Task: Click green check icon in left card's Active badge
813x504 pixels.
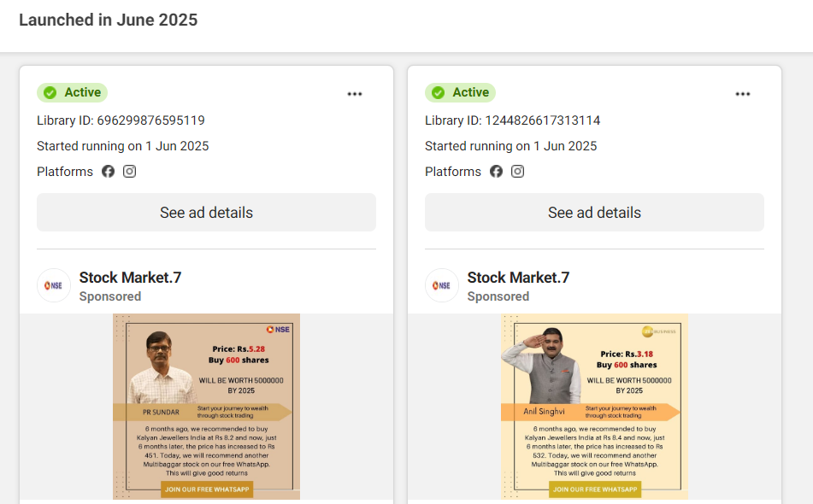Action: (50, 93)
